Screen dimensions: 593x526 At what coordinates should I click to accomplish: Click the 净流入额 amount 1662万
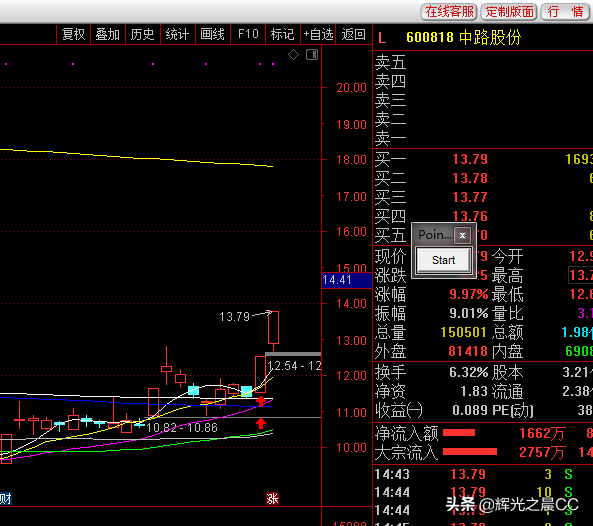tap(542, 433)
